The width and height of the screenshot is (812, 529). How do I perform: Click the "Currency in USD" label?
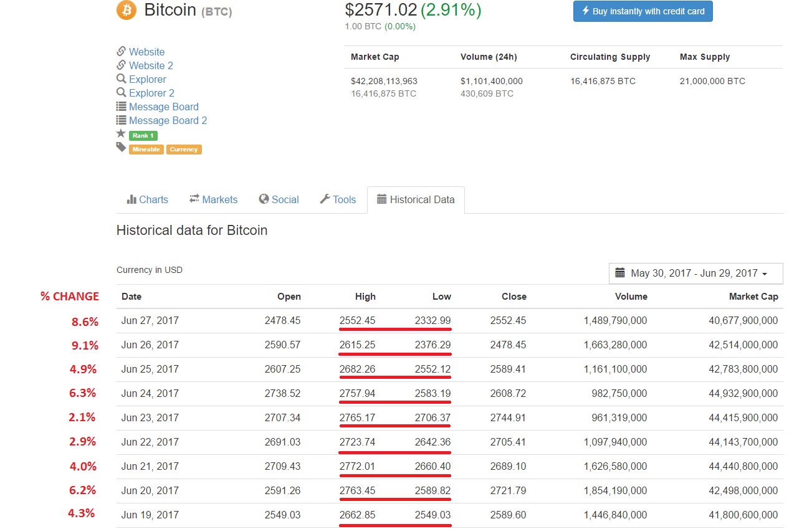point(150,270)
